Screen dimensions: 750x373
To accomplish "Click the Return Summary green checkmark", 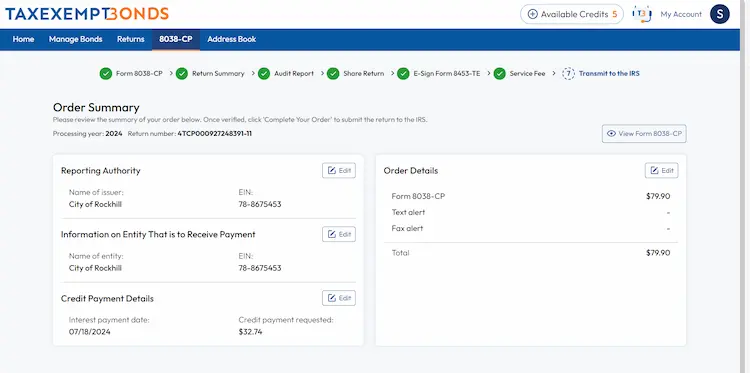I will (182, 74).
